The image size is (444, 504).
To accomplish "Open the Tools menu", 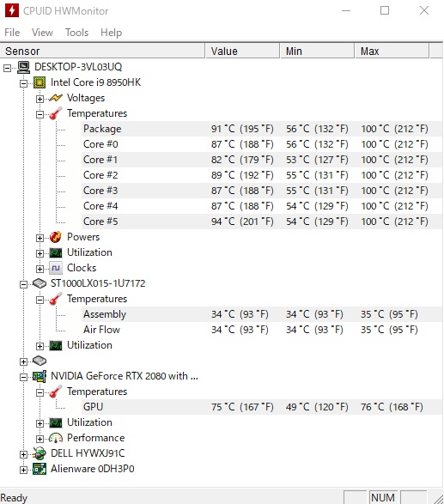I will pos(76,33).
